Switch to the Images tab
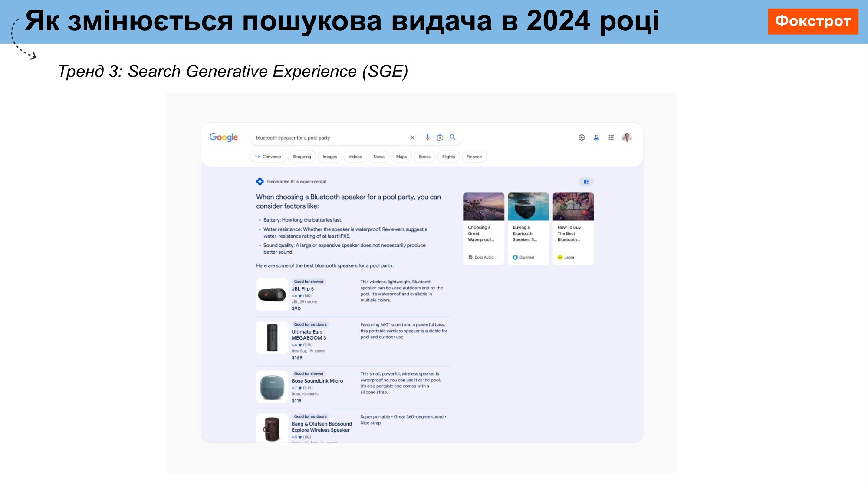The width and height of the screenshot is (868, 488). [x=330, y=157]
